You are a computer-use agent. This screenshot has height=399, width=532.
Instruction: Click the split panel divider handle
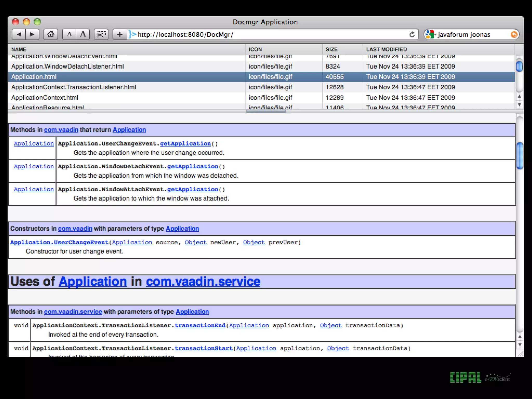coord(265,111)
